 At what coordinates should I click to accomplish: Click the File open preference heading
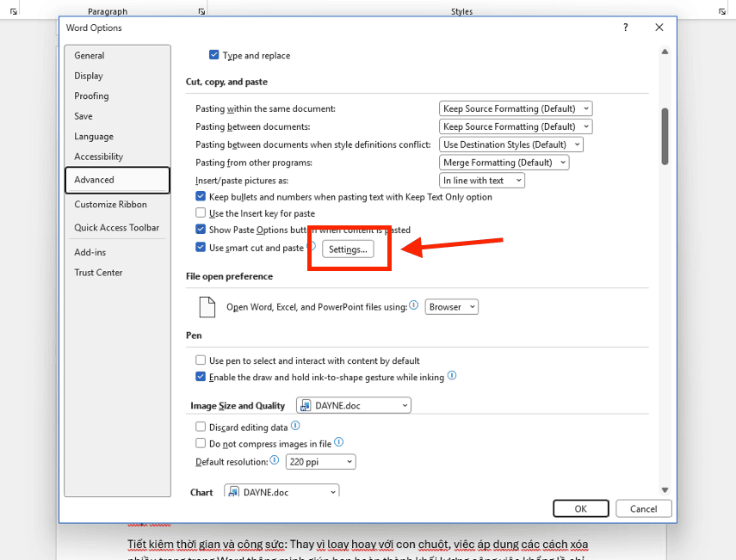tap(229, 276)
